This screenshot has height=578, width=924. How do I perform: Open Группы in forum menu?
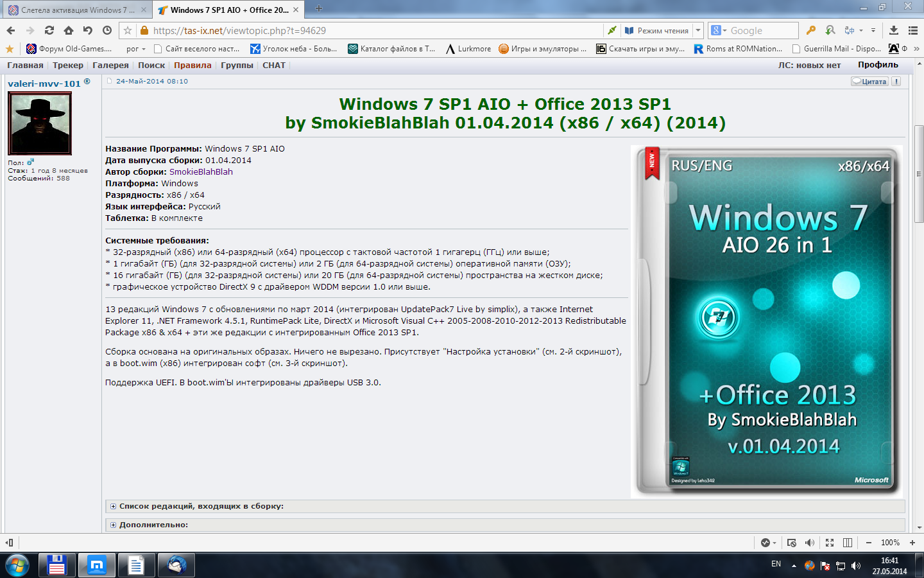[237, 66]
